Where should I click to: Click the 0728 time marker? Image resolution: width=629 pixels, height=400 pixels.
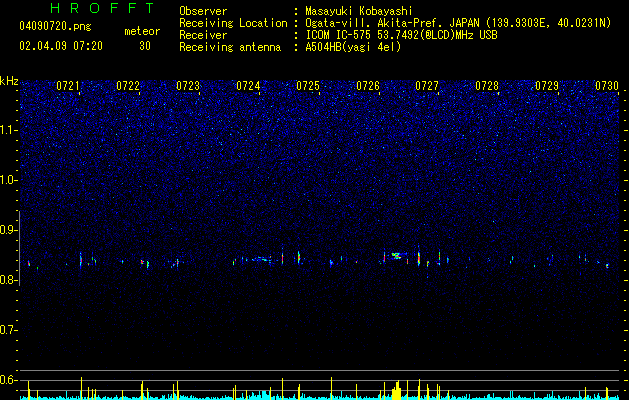coord(487,86)
